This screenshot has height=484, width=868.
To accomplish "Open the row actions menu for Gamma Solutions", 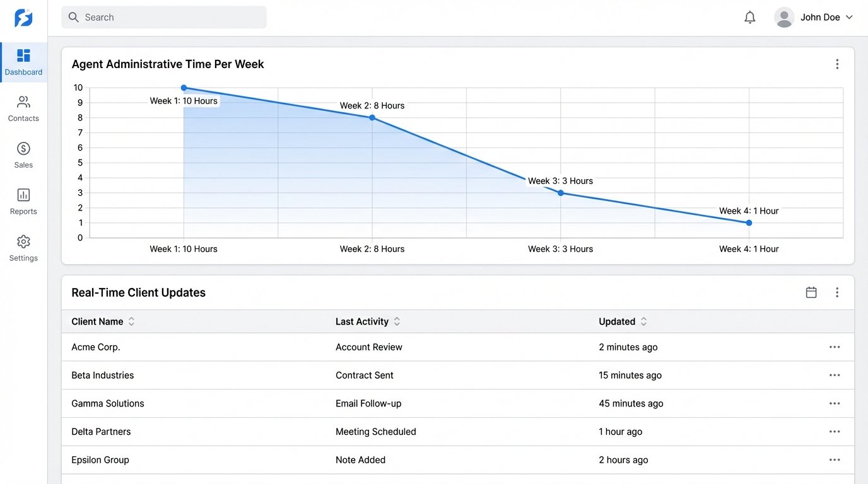I will [835, 403].
